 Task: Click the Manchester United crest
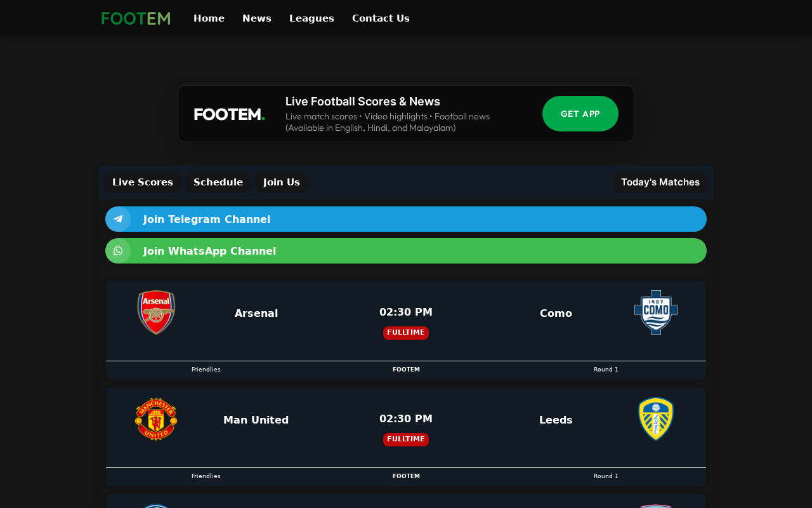click(x=156, y=419)
